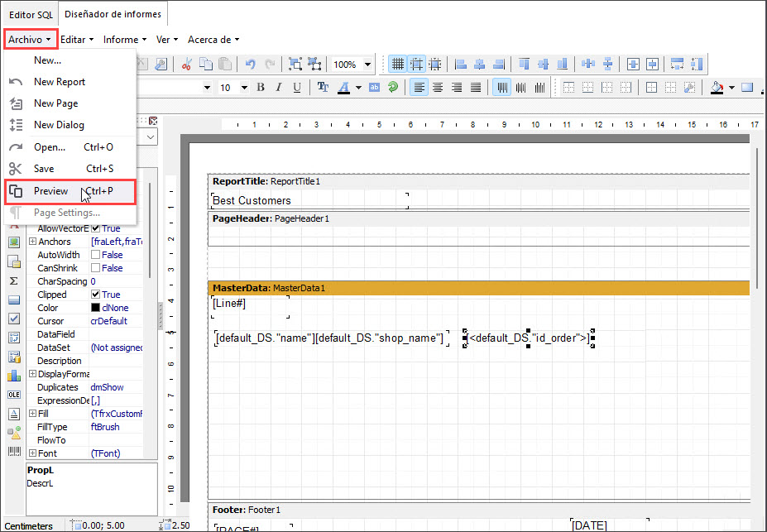
Task: Click the Align bottoms icon
Action: pos(562,64)
